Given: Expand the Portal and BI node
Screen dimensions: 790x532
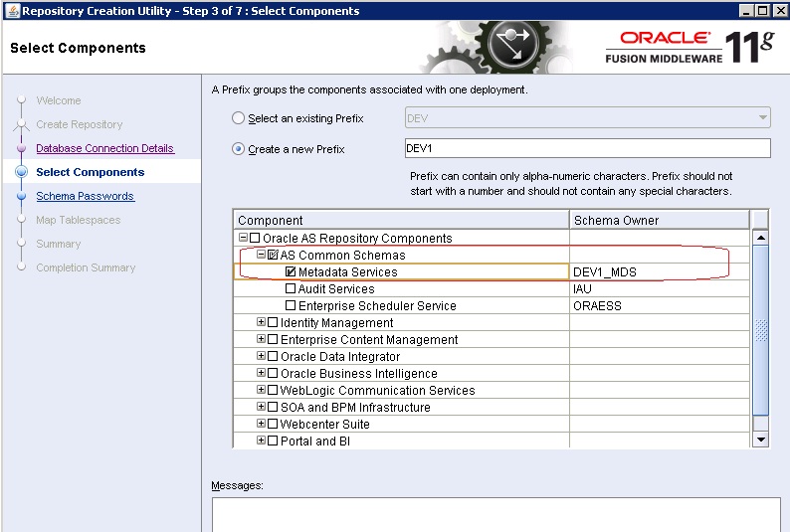Looking at the screenshot, I should pos(261,441).
